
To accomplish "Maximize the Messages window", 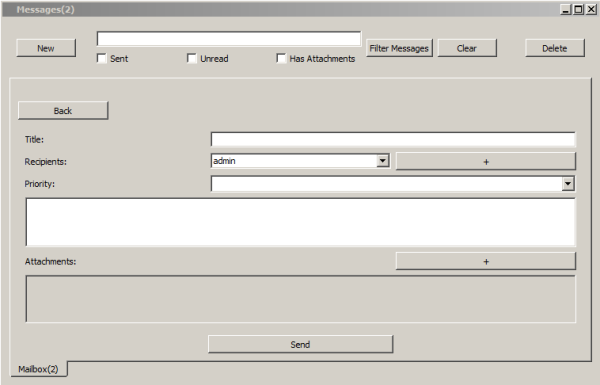I will (579, 9).
